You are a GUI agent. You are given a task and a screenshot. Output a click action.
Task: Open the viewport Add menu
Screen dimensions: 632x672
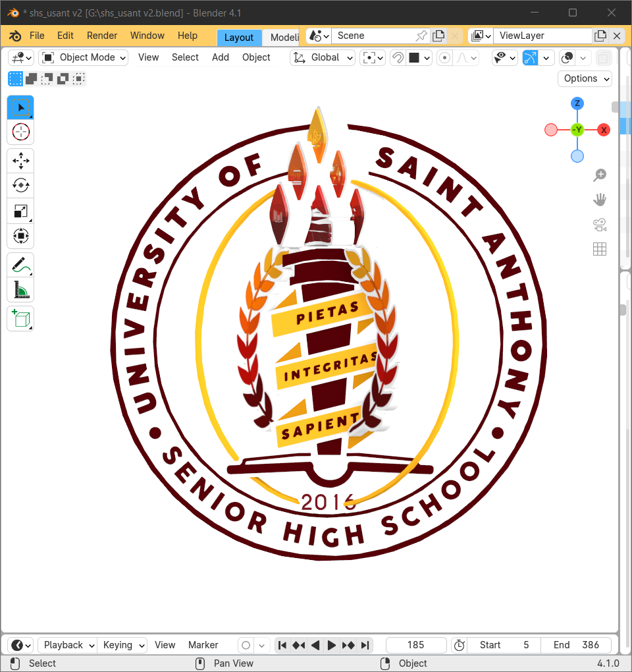[x=221, y=57]
